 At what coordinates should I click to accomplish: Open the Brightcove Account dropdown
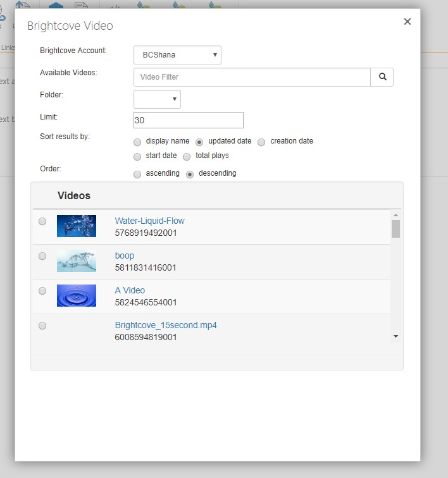coord(177,55)
